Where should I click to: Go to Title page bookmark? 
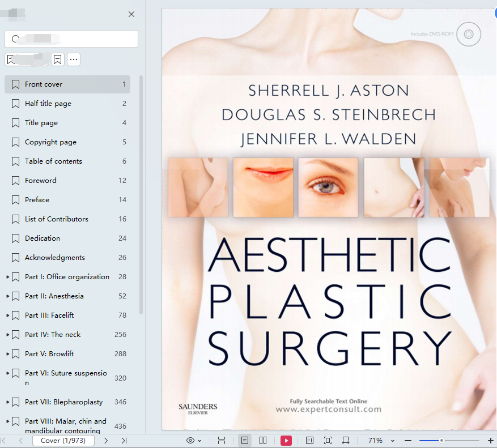67,122
